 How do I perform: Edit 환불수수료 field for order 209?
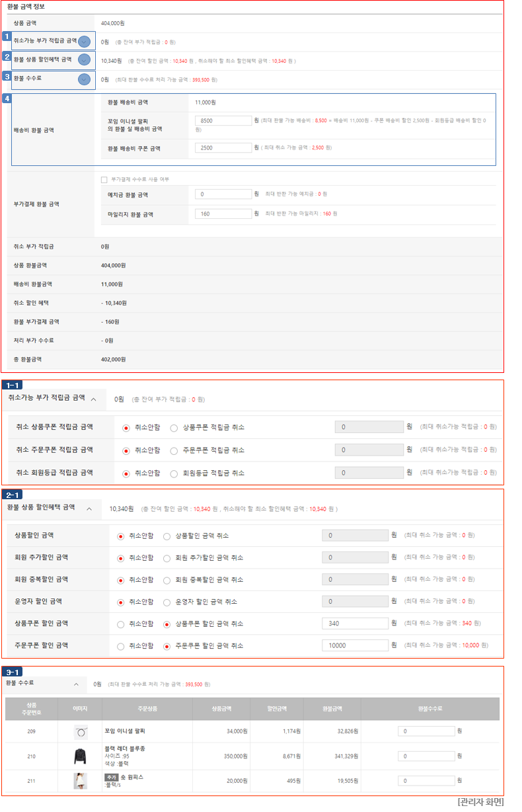tap(426, 731)
